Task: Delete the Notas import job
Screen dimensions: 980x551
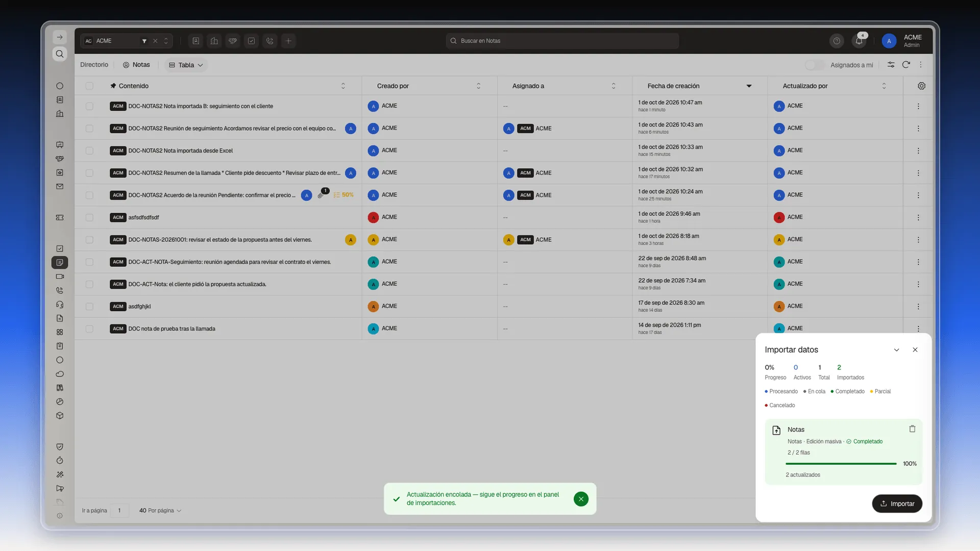Action: click(x=912, y=429)
